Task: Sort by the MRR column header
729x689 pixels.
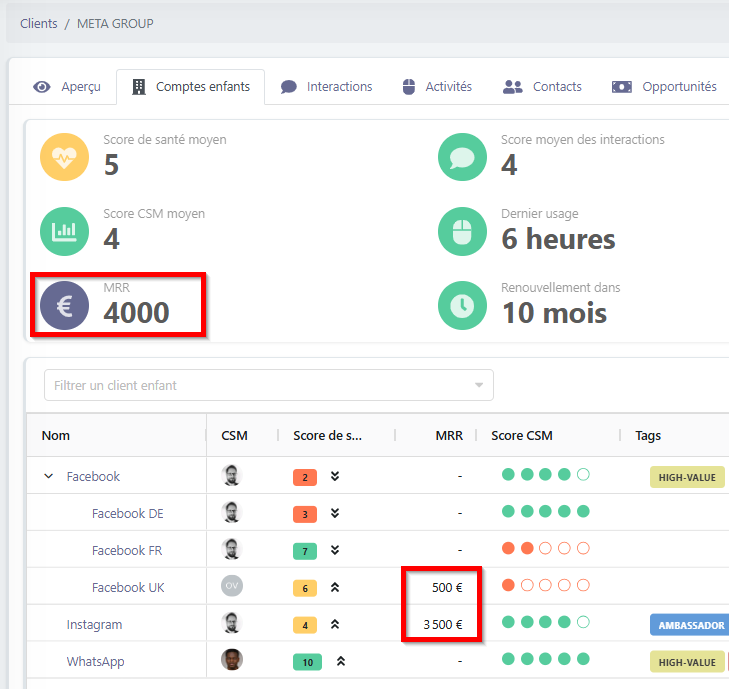Action: 449,436
